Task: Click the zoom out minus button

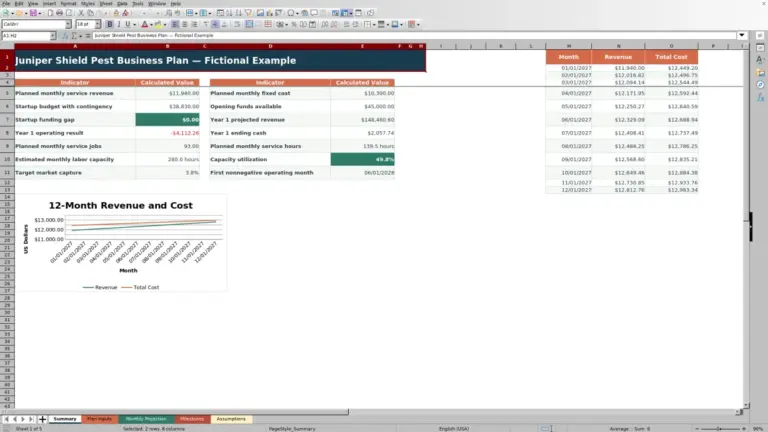Action: tap(697, 429)
